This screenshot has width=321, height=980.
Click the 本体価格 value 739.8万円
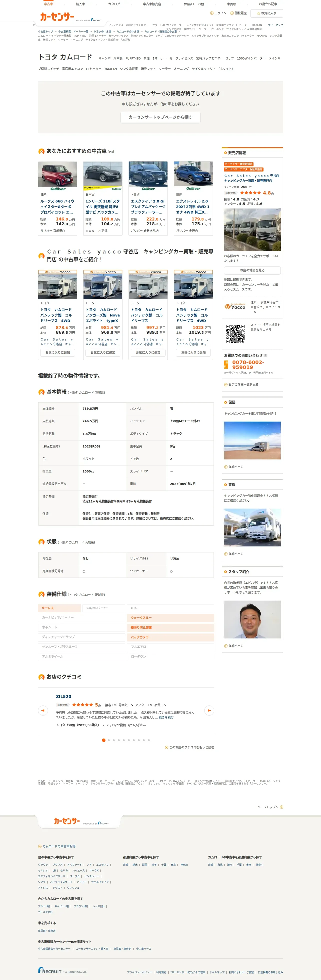click(90, 408)
